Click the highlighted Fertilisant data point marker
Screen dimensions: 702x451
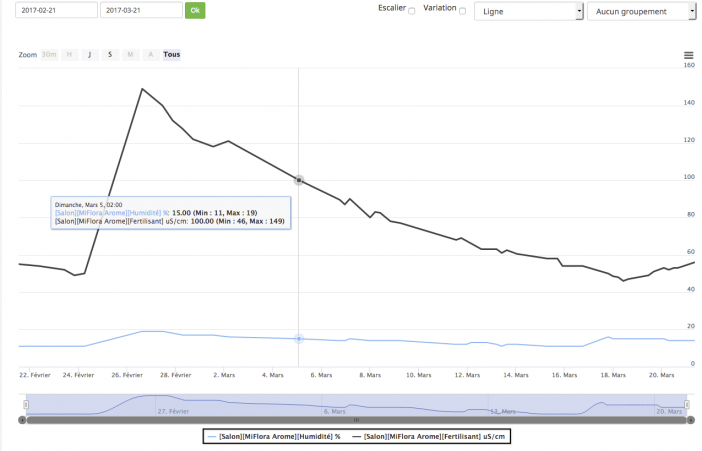coord(299,180)
